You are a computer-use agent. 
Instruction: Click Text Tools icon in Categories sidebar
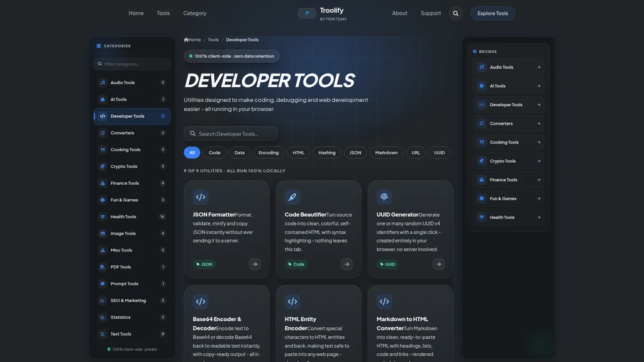[103, 334]
